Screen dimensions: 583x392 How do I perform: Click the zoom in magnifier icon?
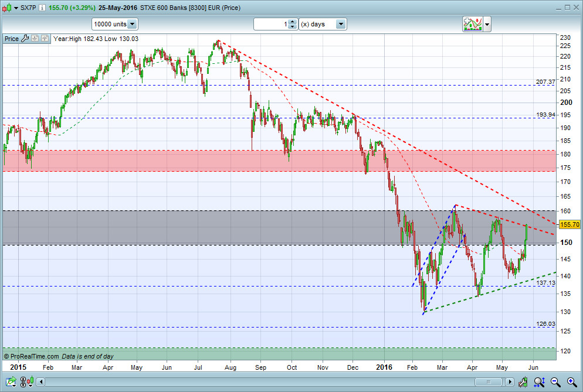[x=572, y=381]
